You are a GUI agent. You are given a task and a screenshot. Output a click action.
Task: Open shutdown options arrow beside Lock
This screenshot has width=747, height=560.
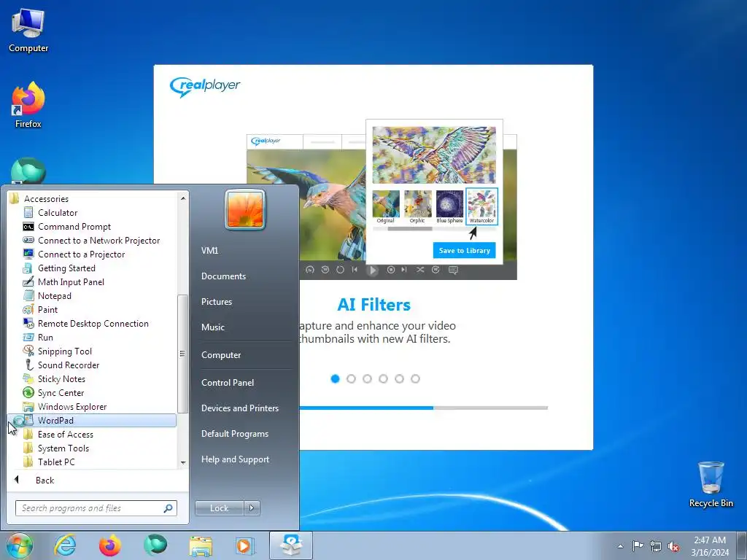252,508
